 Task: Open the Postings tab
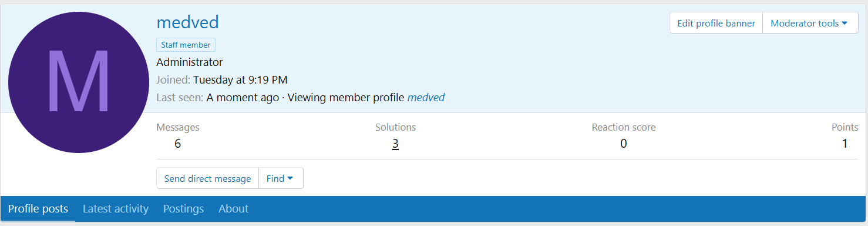click(x=183, y=208)
